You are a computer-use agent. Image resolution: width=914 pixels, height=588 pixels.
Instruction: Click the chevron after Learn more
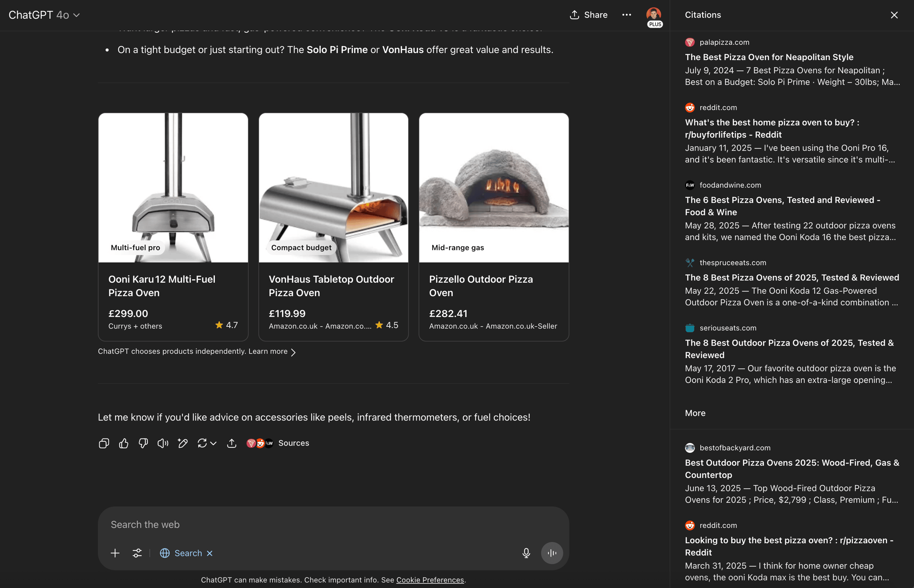tap(293, 352)
